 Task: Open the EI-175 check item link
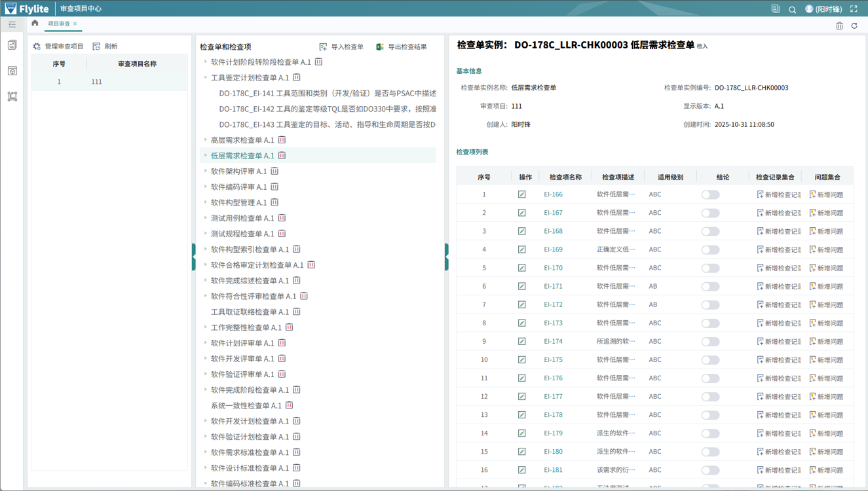click(553, 359)
